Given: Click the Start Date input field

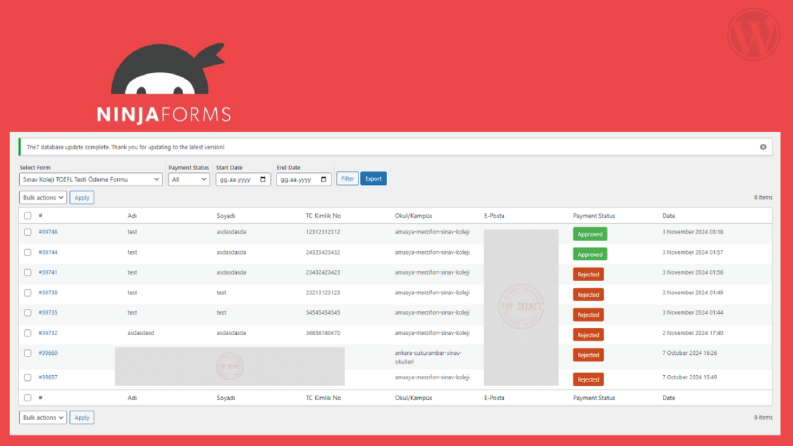Looking at the screenshot, I should 243,180.
